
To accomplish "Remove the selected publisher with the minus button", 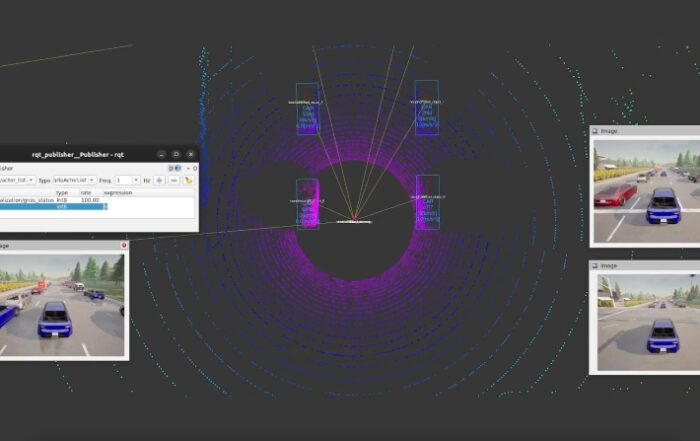I will point(174,180).
